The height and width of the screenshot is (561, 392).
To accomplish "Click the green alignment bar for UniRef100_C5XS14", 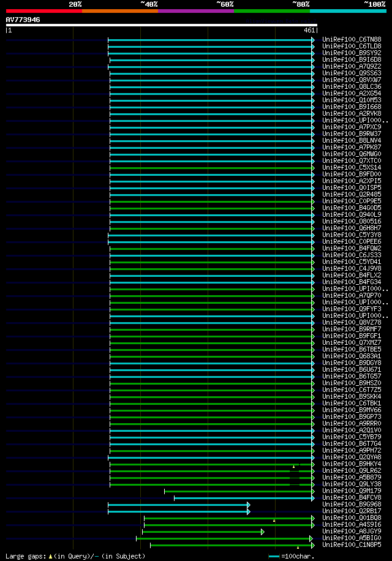I will tap(211, 168).
